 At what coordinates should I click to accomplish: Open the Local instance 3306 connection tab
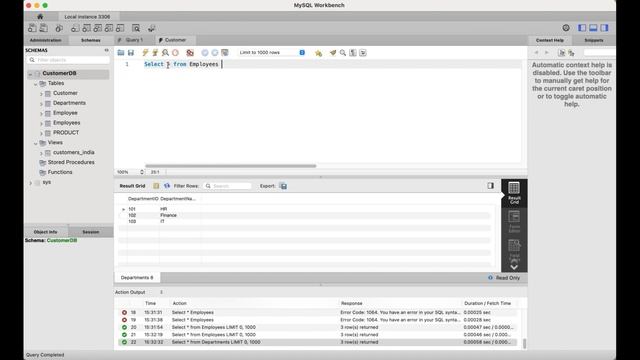click(87, 17)
